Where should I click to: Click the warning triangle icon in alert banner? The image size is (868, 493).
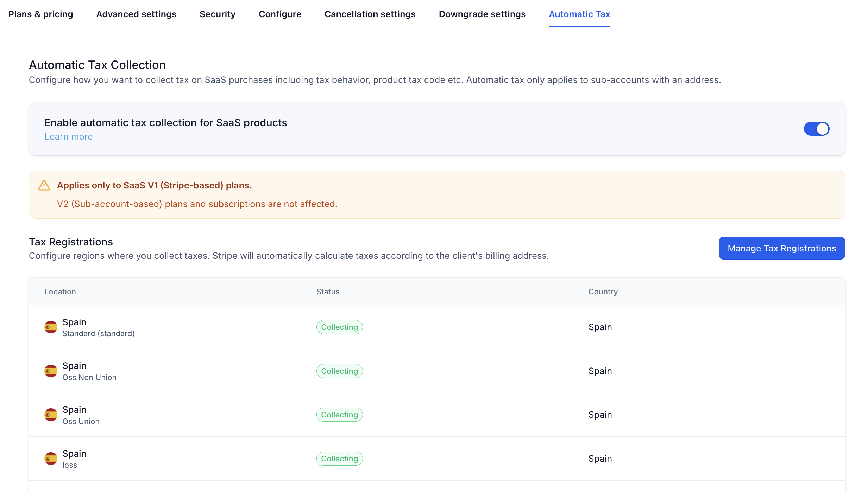coord(44,185)
